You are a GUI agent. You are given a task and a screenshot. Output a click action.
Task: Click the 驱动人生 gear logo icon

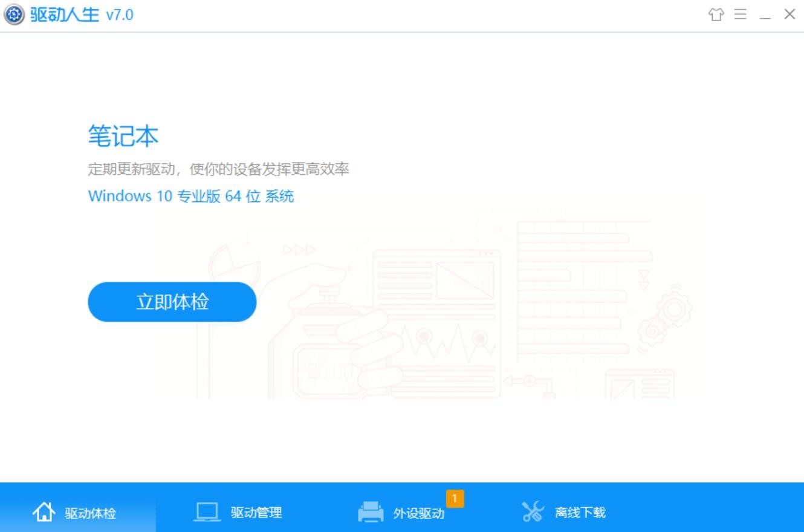(x=15, y=15)
